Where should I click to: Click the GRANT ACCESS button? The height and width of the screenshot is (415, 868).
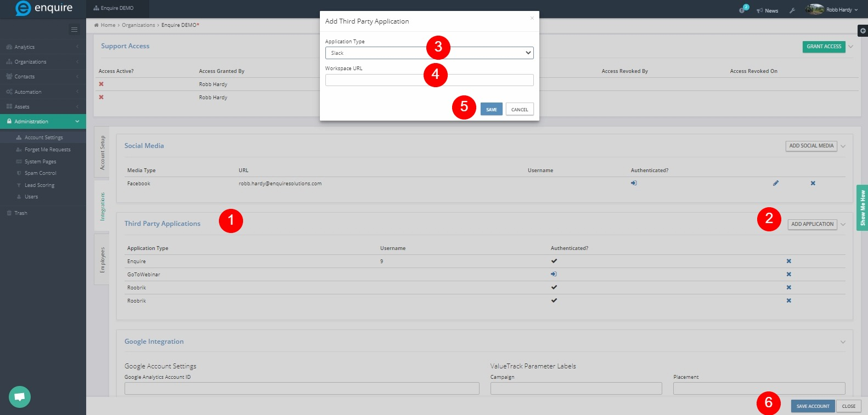coord(824,47)
